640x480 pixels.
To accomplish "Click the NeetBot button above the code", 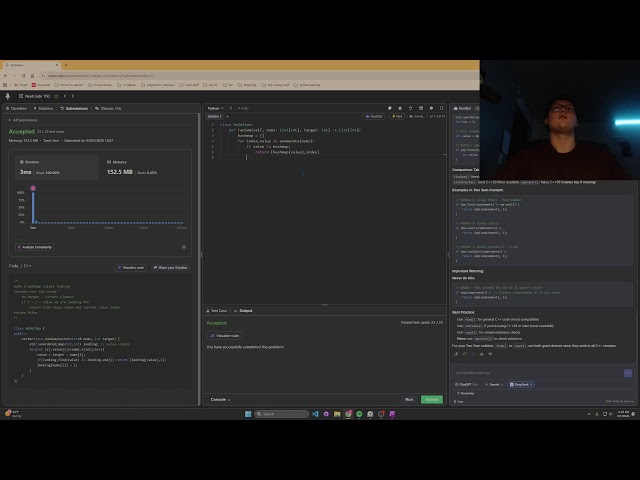I will (374, 116).
